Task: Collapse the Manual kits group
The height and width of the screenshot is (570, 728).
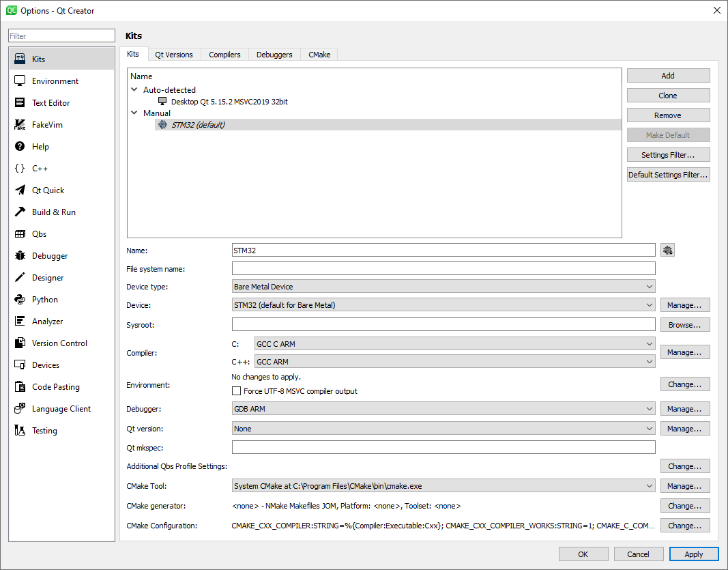Action: (x=134, y=113)
